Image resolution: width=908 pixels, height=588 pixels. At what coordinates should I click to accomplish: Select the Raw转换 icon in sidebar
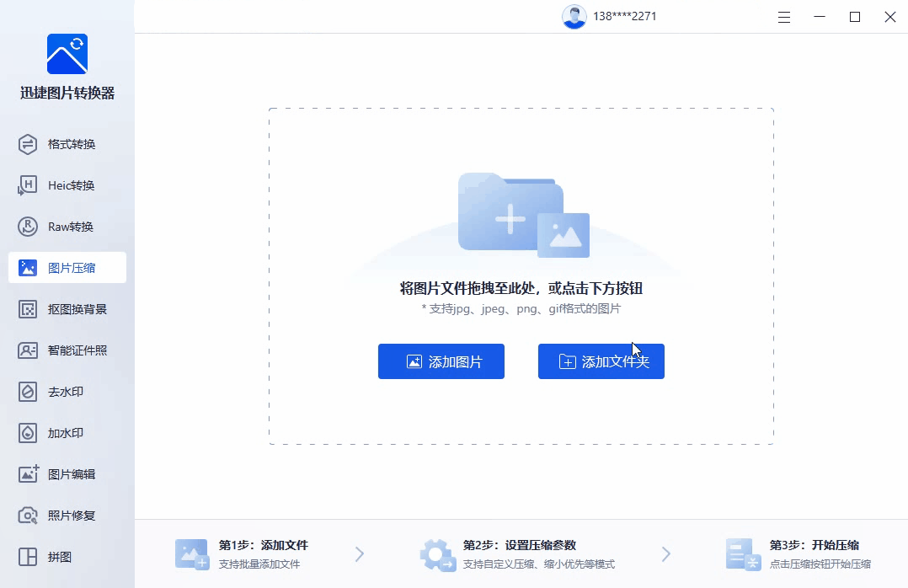pos(28,227)
